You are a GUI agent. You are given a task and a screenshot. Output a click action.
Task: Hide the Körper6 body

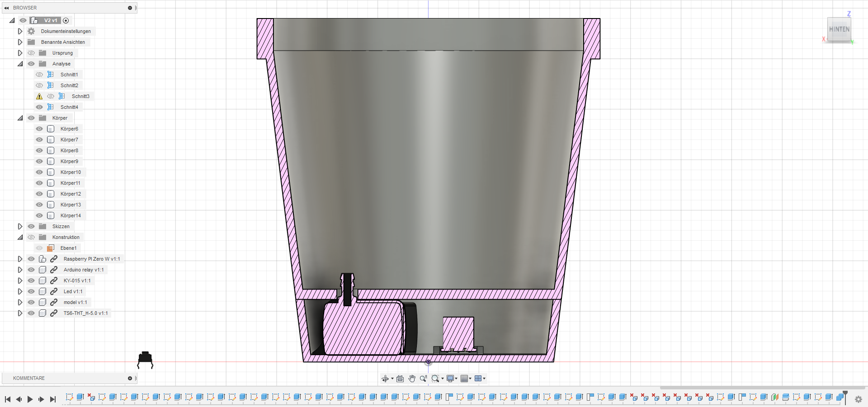click(x=39, y=129)
